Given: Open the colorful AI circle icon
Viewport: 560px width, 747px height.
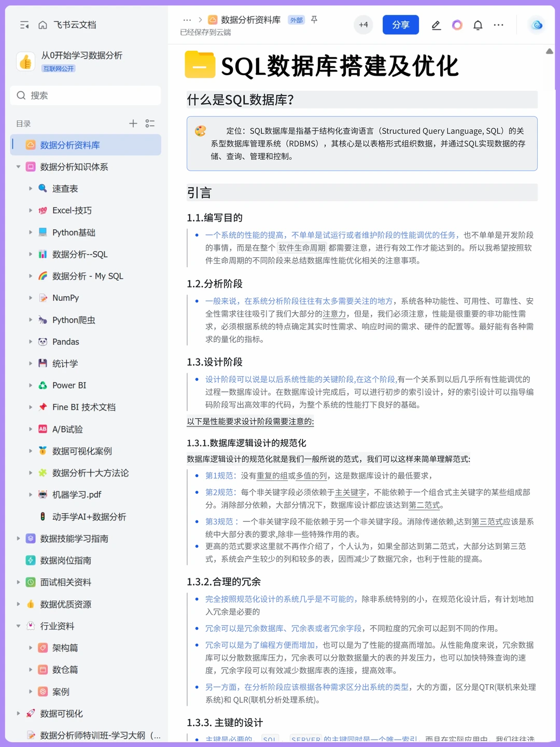Looking at the screenshot, I should pos(456,24).
